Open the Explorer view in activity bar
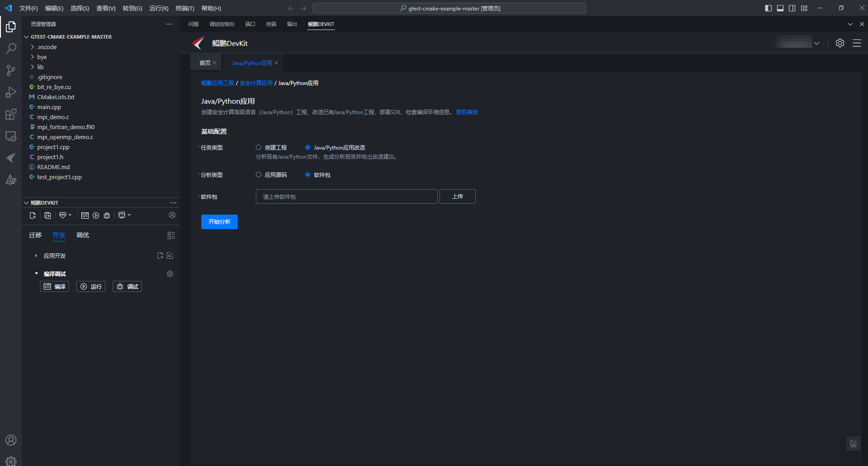868x466 pixels. [x=11, y=27]
